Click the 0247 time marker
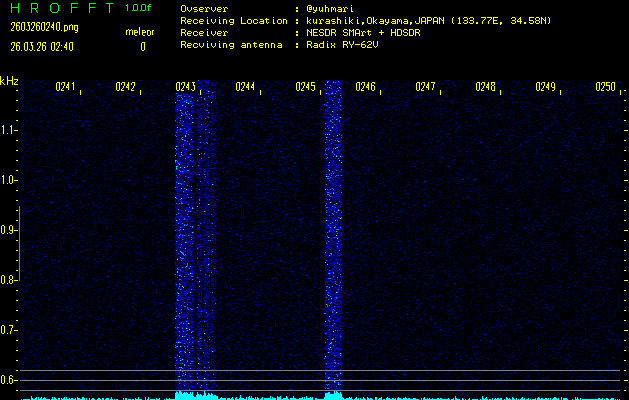This screenshot has width=629, height=400. 425,87
